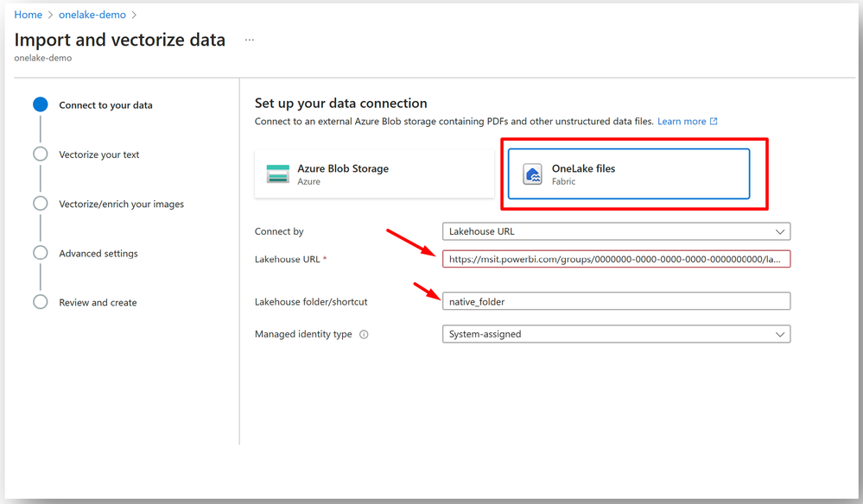863x504 pixels.
Task: Expand the Connect by dropdown chevron
Action: click(x=780, y=231)
